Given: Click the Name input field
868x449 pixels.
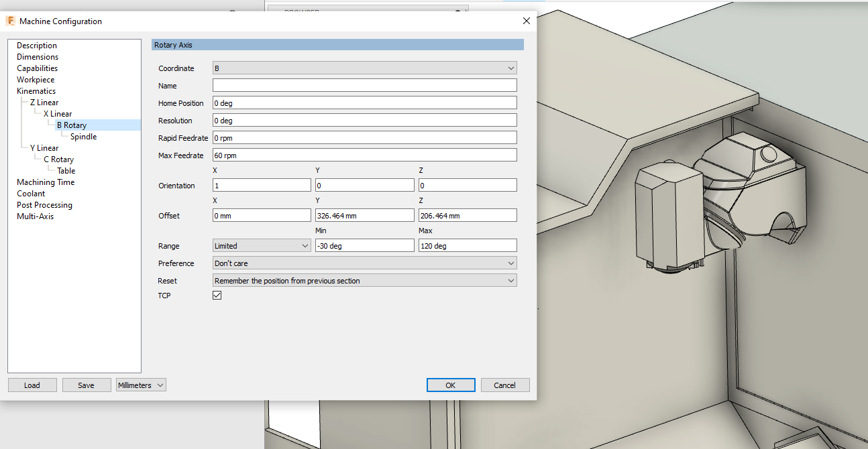Looking at the screenshot, I should 365,85.
